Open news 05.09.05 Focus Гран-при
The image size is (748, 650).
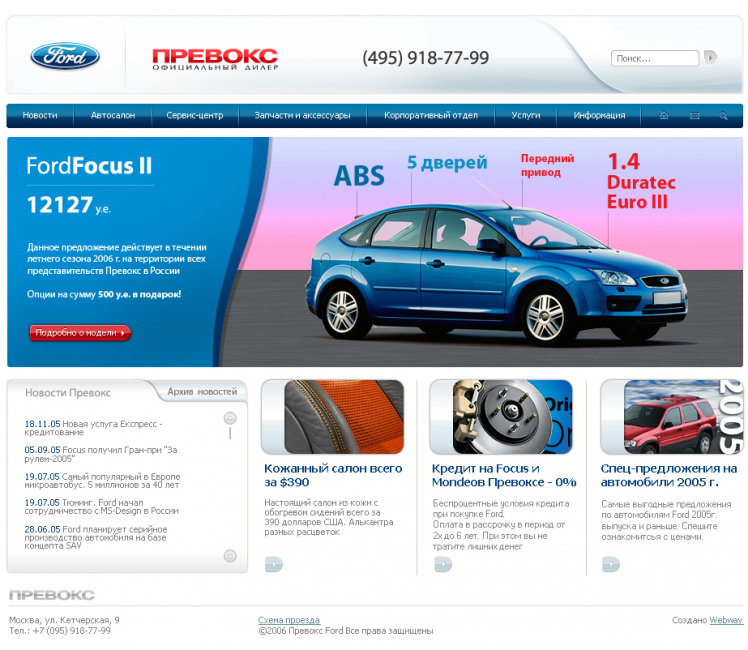pos(101,454)
